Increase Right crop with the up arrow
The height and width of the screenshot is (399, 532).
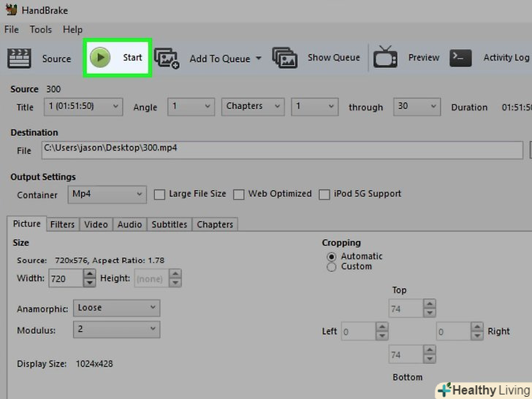click(477, 327)
